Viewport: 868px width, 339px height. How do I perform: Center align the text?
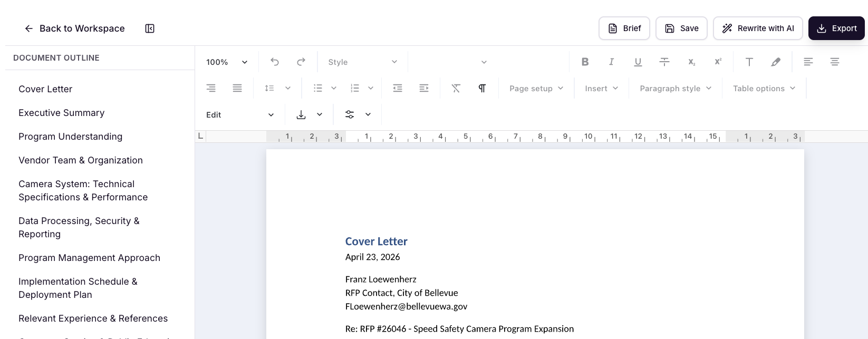click(x=834, y=62)
